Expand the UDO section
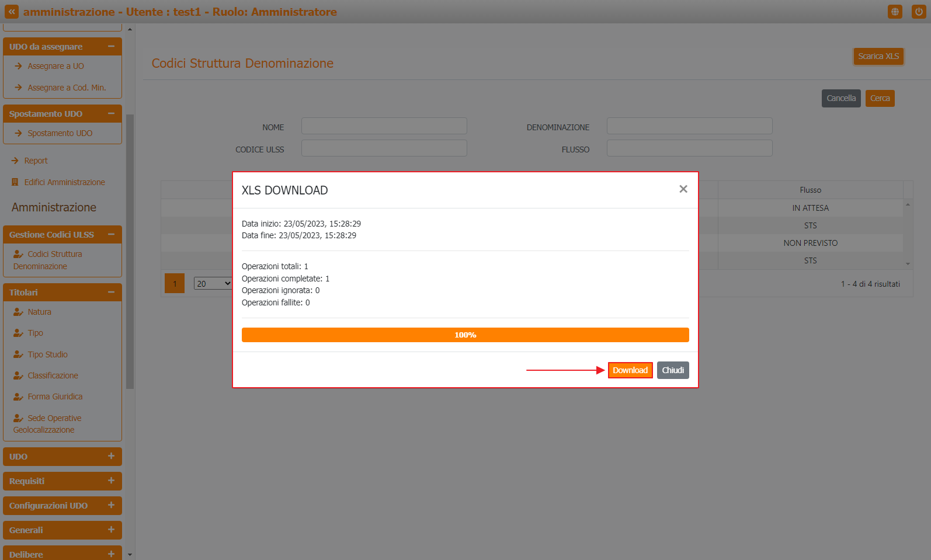Screen dimensions: 931x560 (111, 456)
